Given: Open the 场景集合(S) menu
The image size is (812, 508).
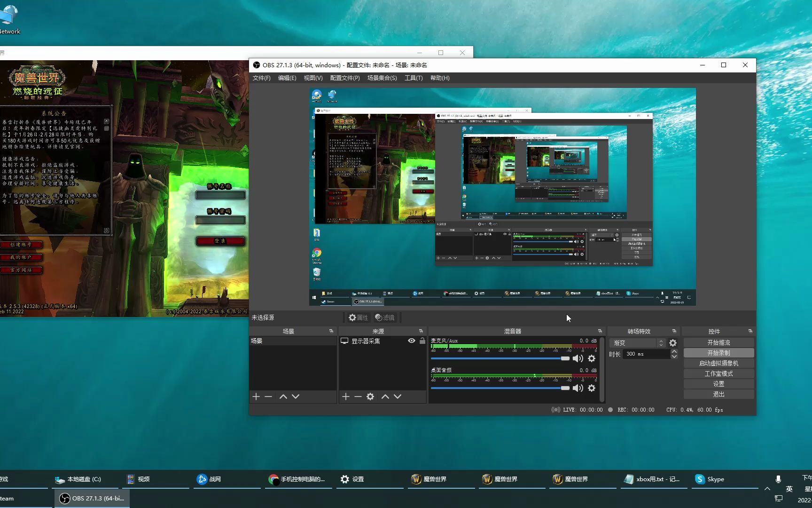Looking at the screenshot, I should pyautogui.click(x=382, y=78).
